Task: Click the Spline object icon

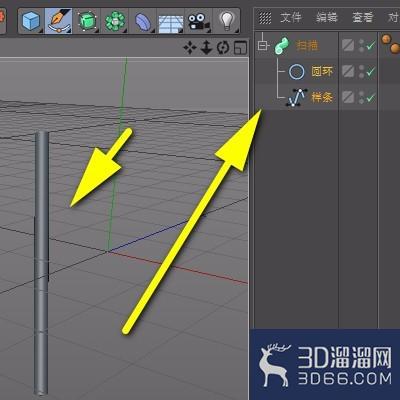Action: 296,97
